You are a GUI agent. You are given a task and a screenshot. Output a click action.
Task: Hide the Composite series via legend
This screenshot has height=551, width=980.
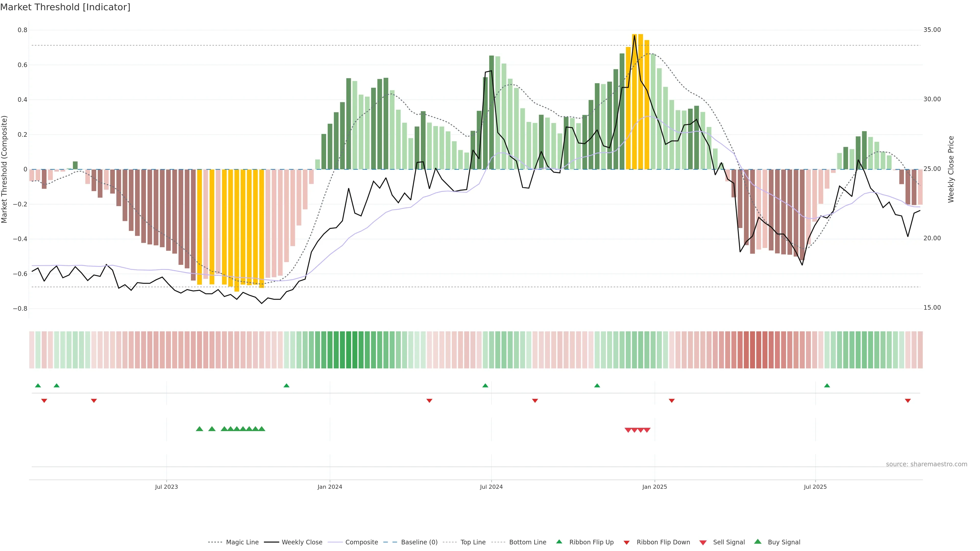click(x=361, y=542)
